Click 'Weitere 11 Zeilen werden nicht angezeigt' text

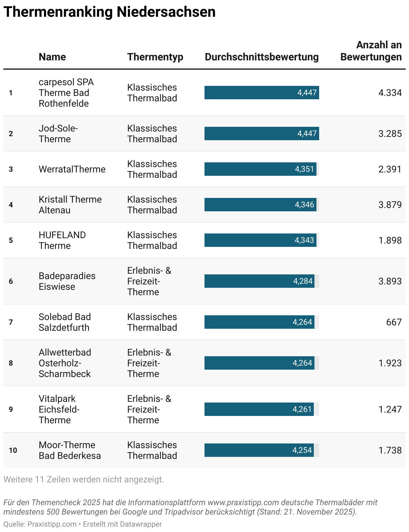pyautogui.click(x=84, y=479)
